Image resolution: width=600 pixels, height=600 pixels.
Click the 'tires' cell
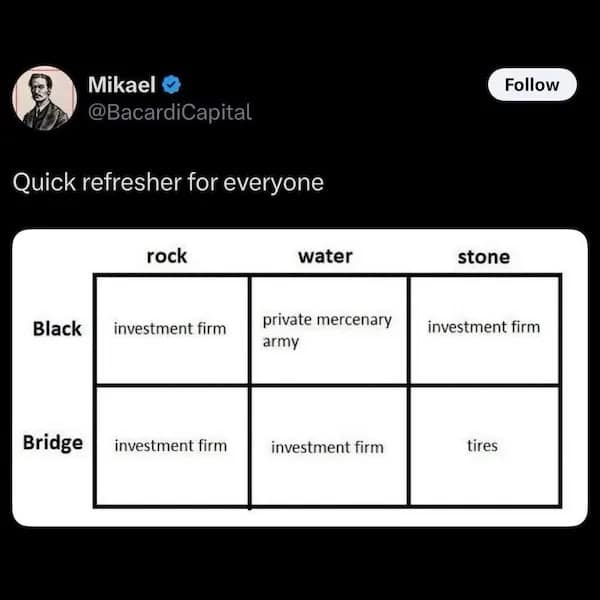(482, 446)
